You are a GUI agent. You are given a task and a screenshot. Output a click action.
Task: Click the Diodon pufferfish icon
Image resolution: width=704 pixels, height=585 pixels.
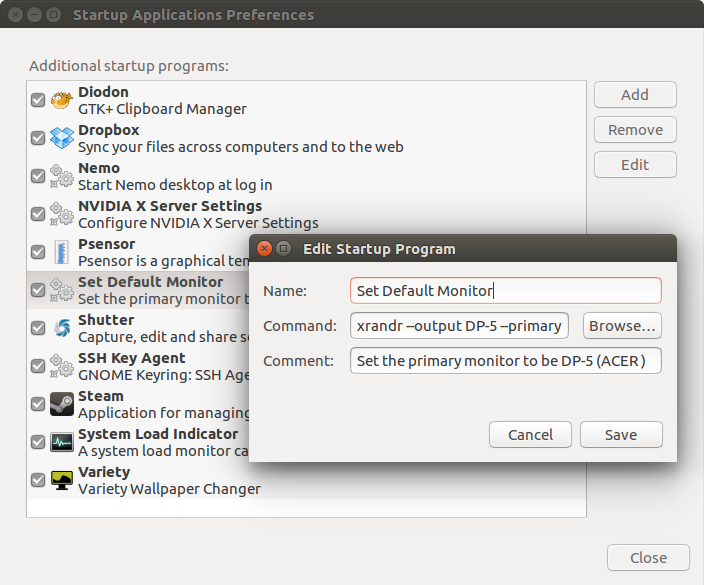62,100
